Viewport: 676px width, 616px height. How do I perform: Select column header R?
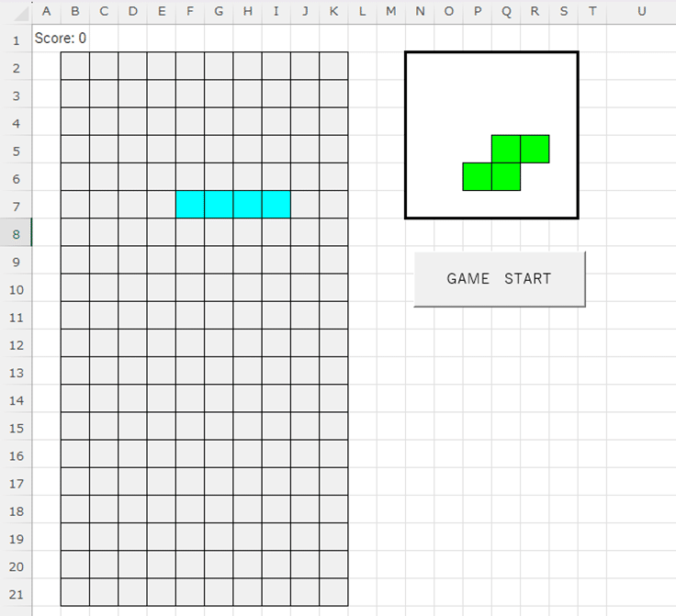tap(535, 12)
